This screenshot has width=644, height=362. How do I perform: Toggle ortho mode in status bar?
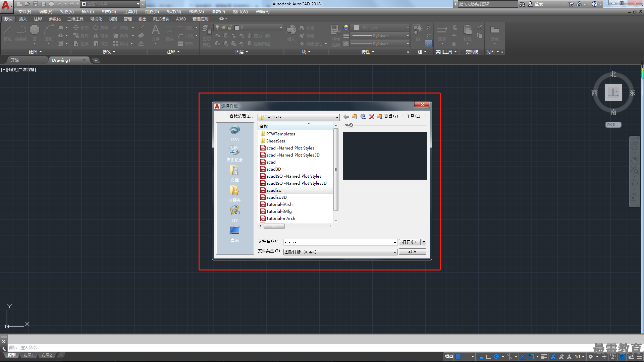pyautogui.click(x=488, y=357)
